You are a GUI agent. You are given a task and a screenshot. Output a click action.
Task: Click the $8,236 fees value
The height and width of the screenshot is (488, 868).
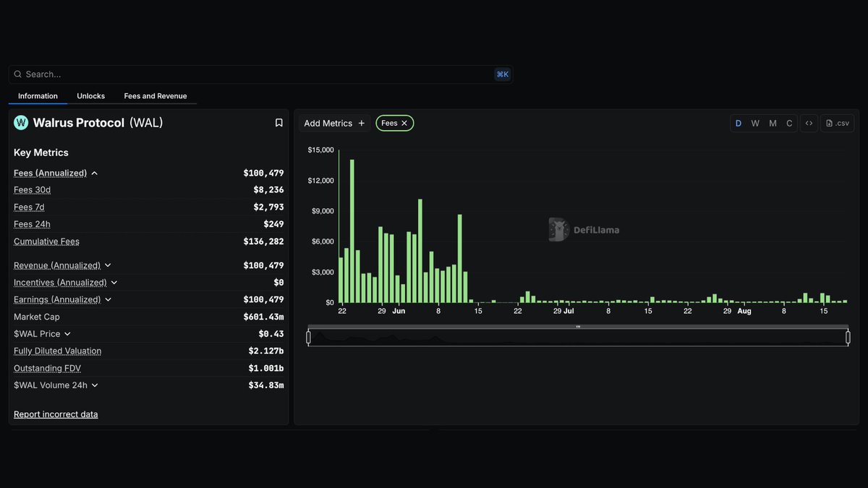(x=268, y=190)
